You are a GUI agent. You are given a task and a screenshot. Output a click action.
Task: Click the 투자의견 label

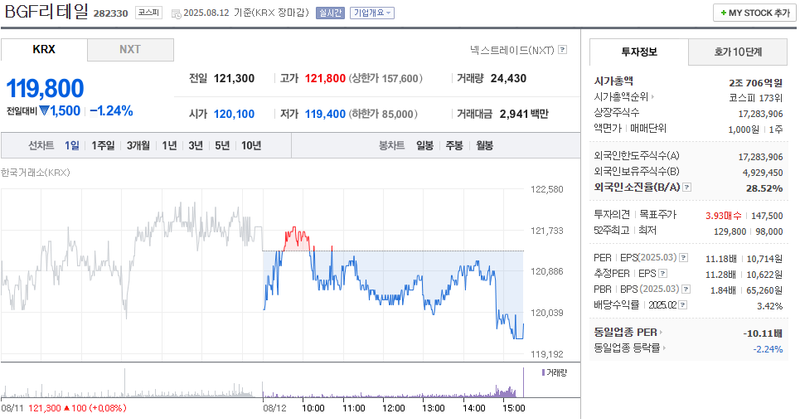click(x=612, y=215)
